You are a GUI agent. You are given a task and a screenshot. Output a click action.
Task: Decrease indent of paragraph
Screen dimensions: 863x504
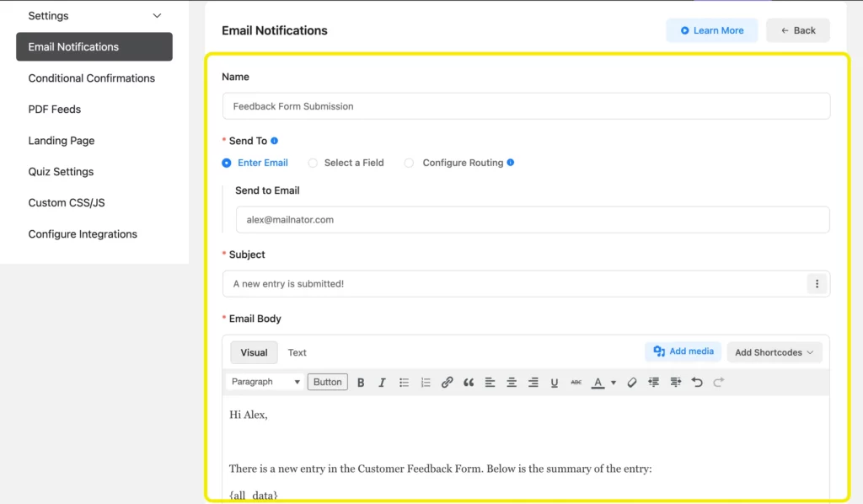(653, 383)
